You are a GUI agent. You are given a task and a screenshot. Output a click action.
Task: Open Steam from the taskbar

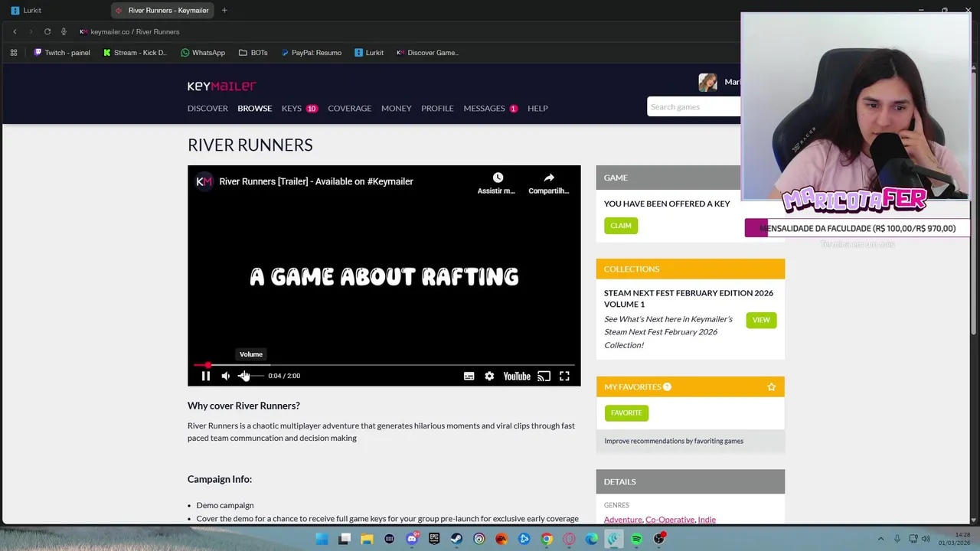456,539
